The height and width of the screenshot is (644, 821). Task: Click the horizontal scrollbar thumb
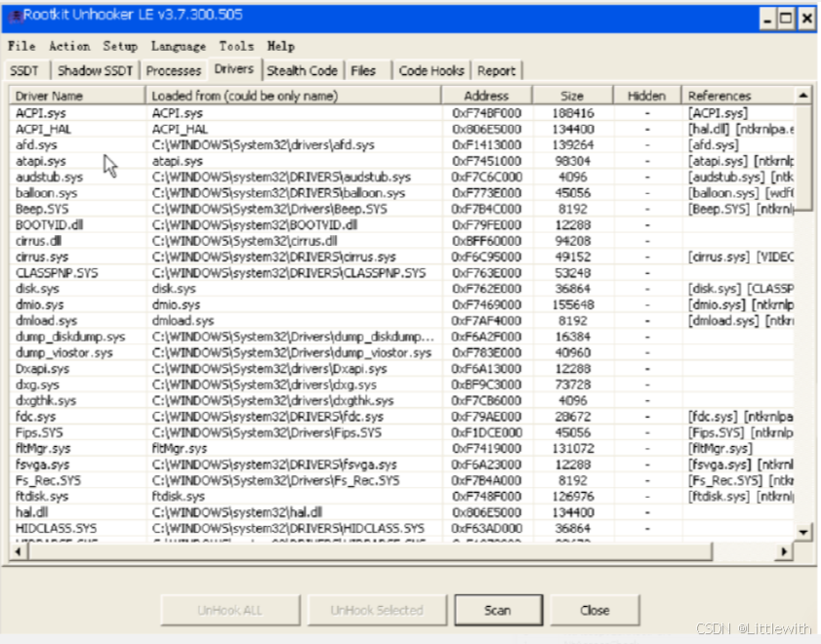point(370,551)
